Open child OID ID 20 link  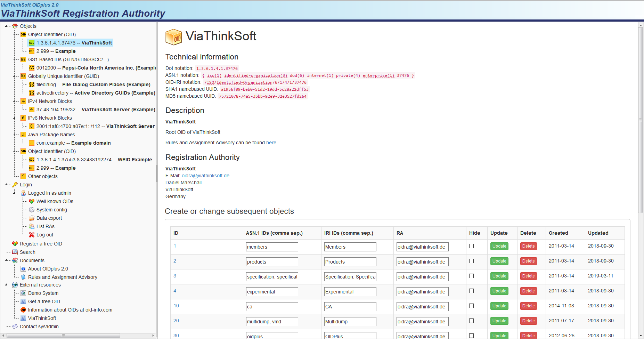[176, 321]
